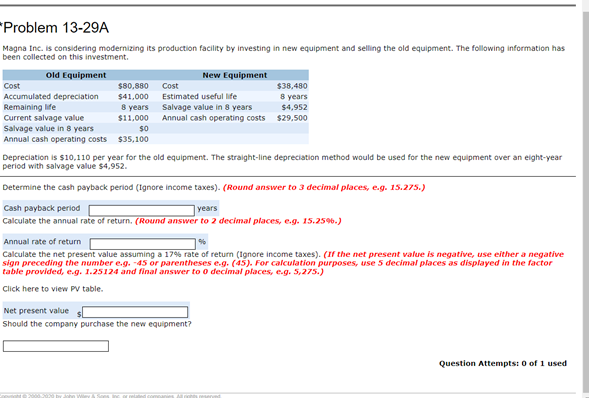Click the 'Estimated useful life' row label

(199, 96)
